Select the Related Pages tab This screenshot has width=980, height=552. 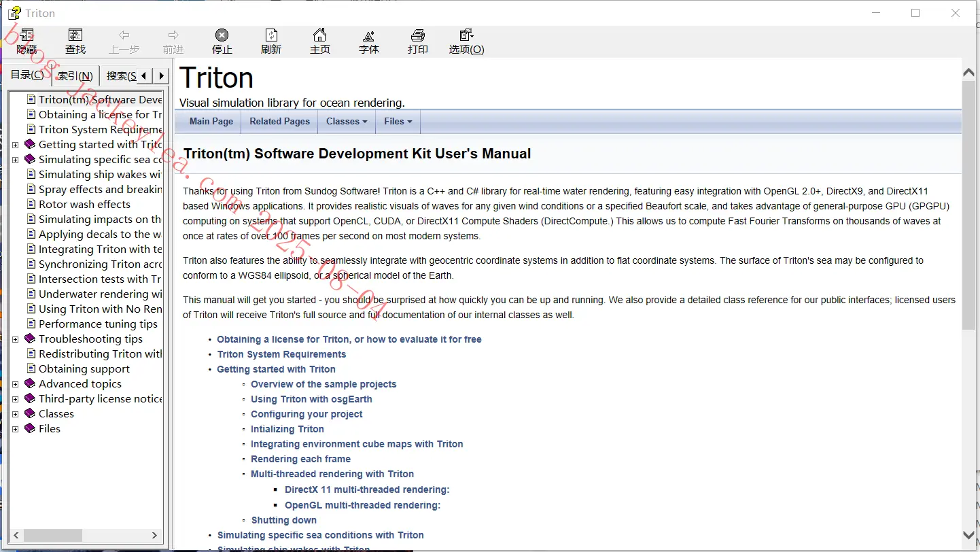point(279,122)
